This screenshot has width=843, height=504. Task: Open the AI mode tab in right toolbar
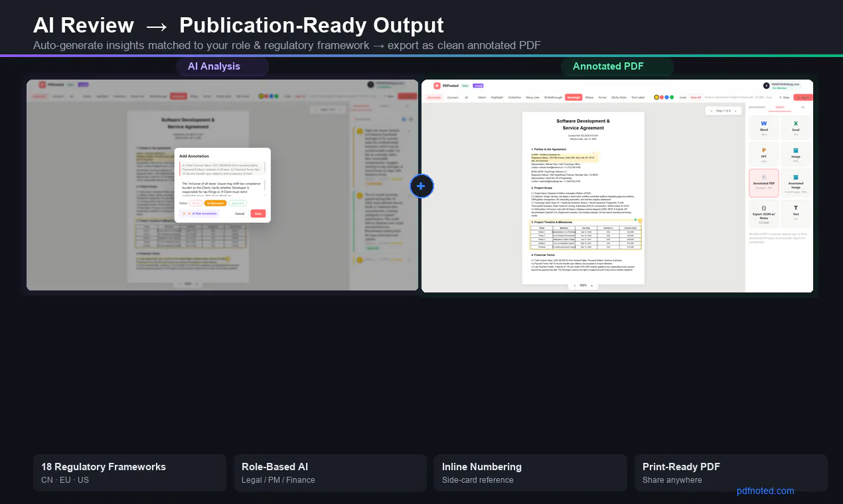tap(467, 97)
